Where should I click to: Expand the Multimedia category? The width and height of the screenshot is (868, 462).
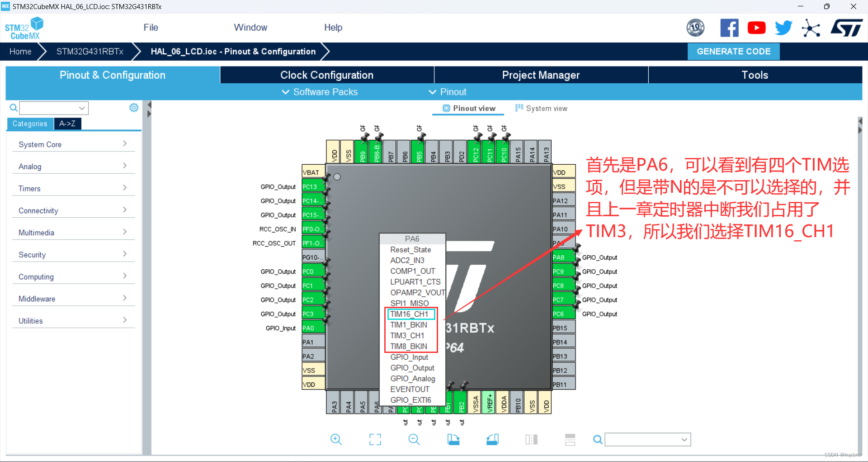tap(74, 233)
